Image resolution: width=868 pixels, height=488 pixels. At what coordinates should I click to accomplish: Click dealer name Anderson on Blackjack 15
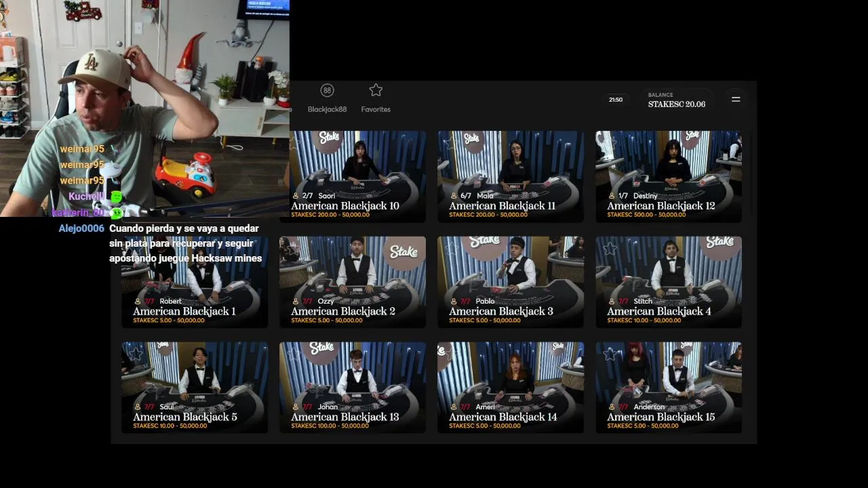pos(650,407)
